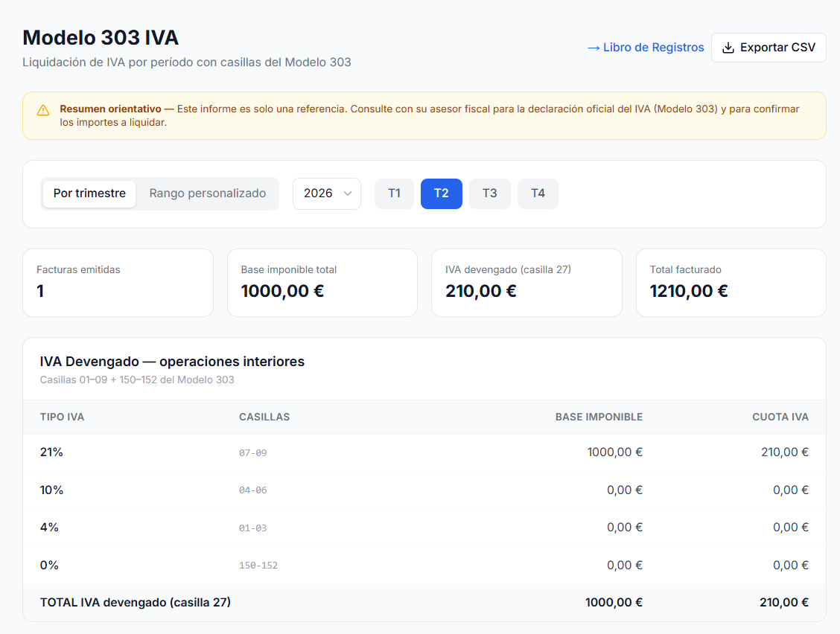Select quarter T1
840x634 pixels.
point(394,193)
